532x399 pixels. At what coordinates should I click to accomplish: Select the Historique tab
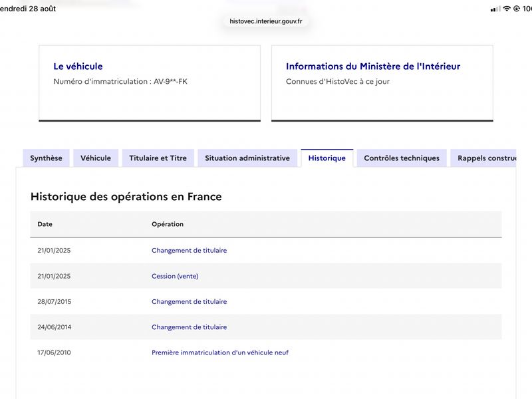(x=327, y=158)
